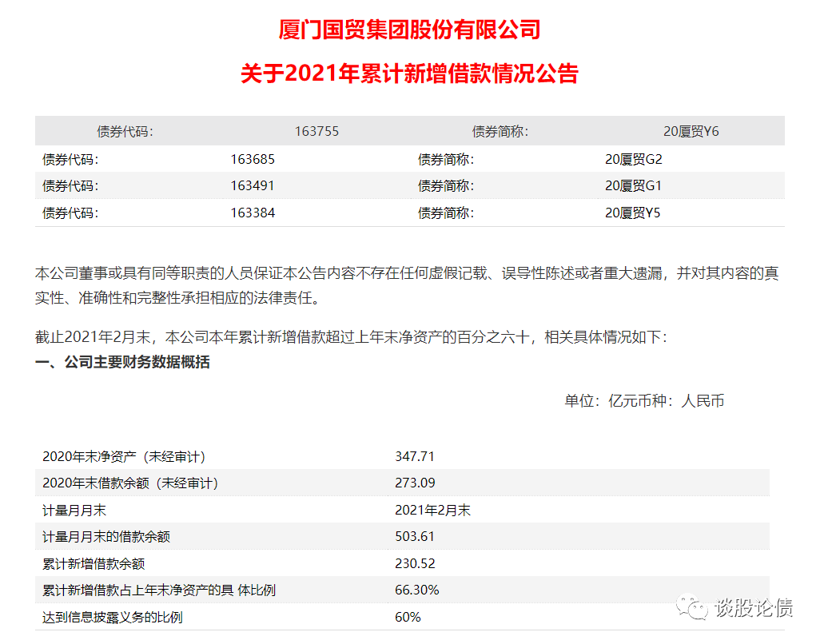Click the sentence starting 截止2021年2月末
This screenshot has width=820, height=644.
click(x=352, y=336)
